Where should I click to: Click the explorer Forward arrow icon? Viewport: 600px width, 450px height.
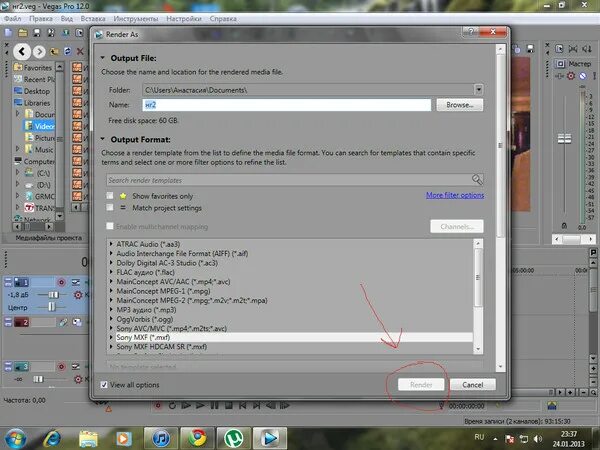(39, 51)
